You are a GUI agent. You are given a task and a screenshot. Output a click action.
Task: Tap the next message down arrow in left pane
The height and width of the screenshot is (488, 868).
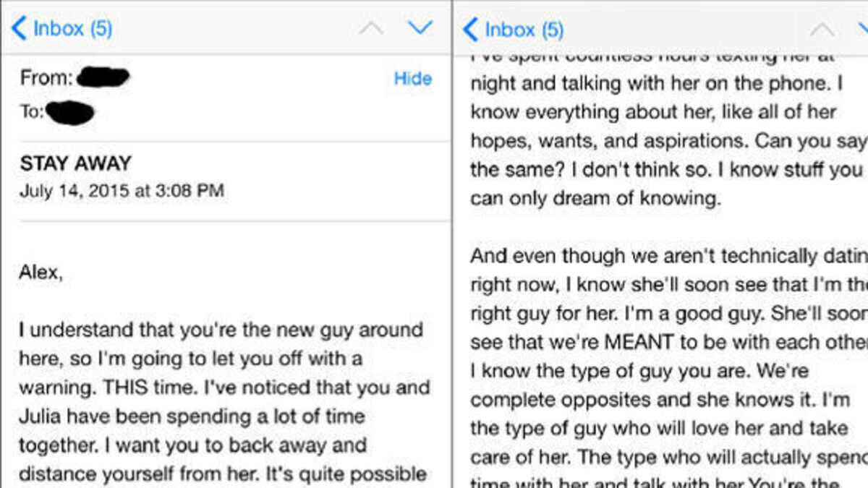(420, 28)
